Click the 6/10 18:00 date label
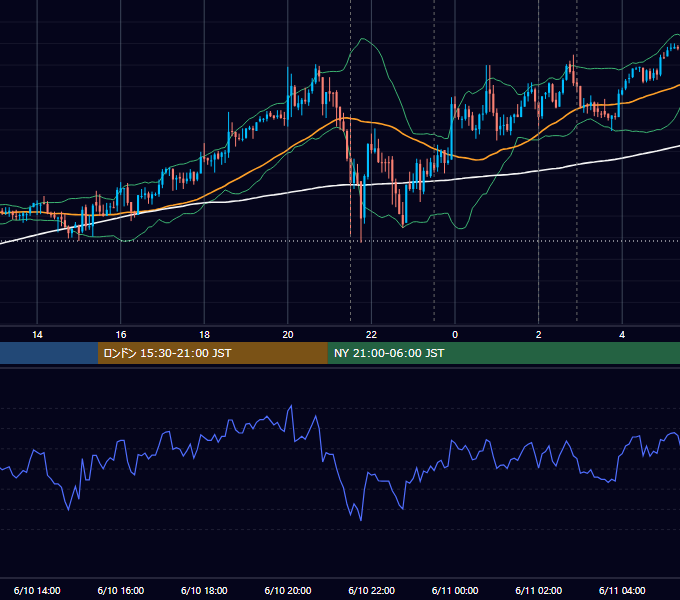680x600 pixels. [x=204, y=590]
